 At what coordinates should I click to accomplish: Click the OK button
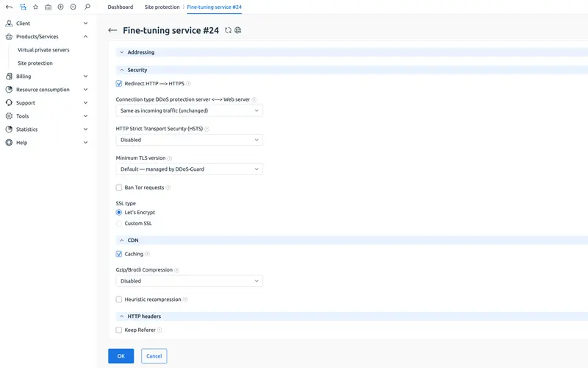coord(121,356)
